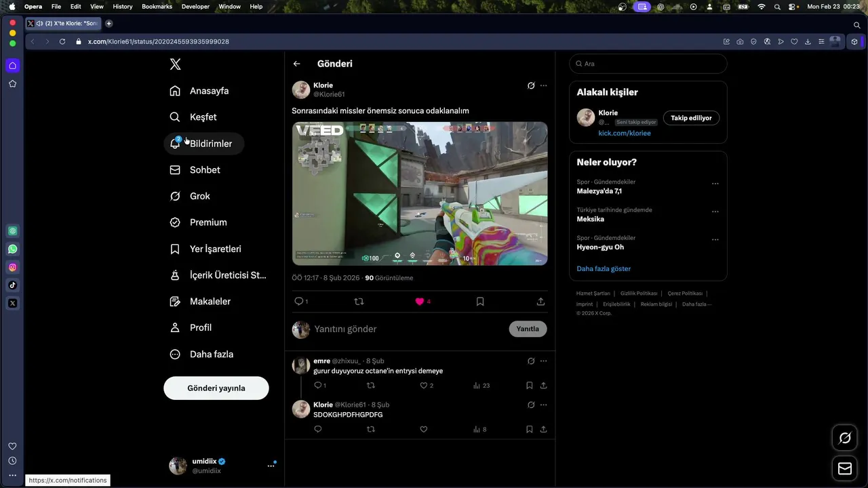Reply to Klorie's SDOKGHPDFHGPDFG comment
The image size is (868, 488).
click(x=317, y=429)
